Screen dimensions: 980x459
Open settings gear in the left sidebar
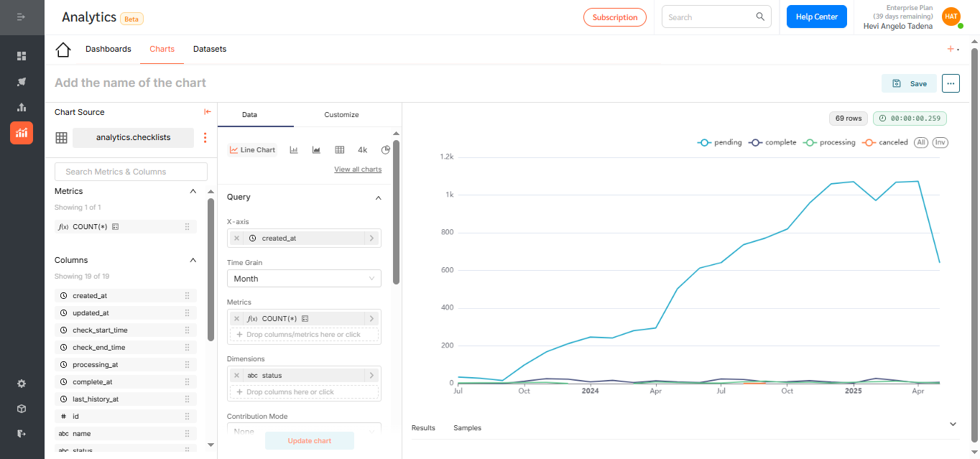pos(22,384)
